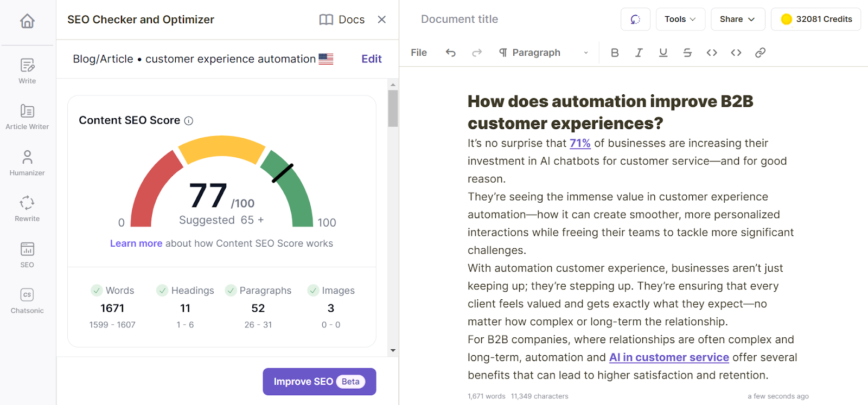This screenshot has height=405, width=868.
Task: Apply bold formatting to text
Action: pyautogui.click(x=615, y=53)
